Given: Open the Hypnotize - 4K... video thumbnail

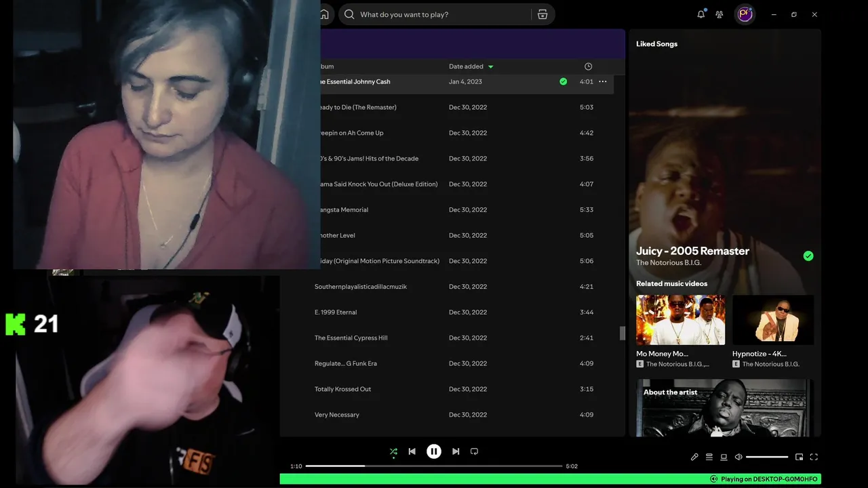Looking at the screenshot, I should click(x=773, y=320).
